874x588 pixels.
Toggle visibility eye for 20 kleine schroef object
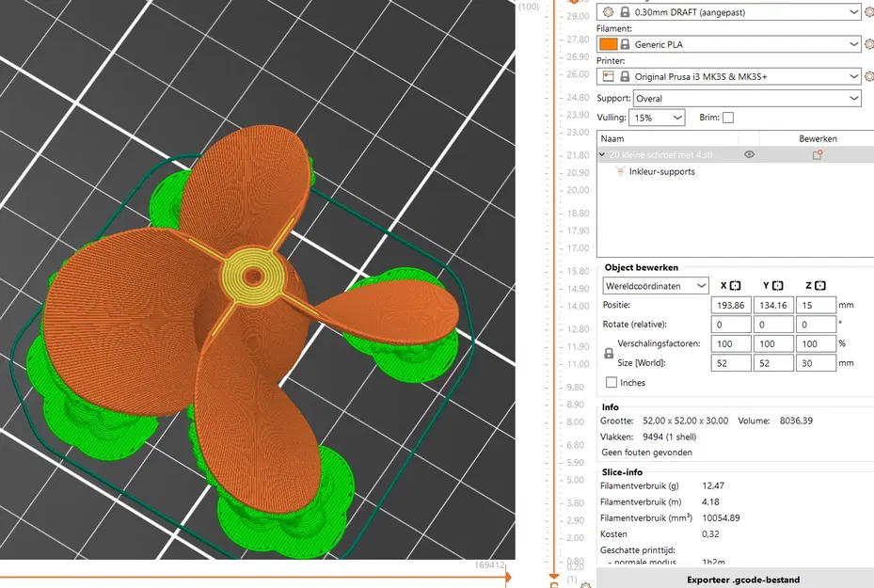pos(749,154)
